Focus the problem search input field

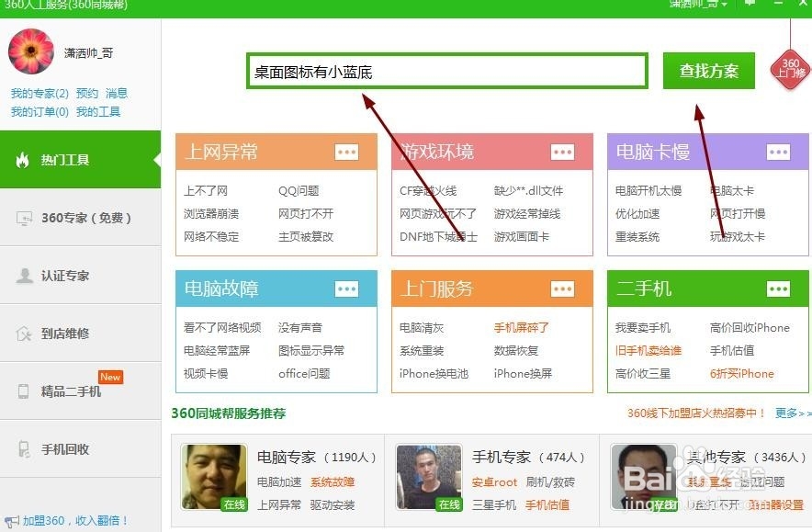(x=447, y=71)
